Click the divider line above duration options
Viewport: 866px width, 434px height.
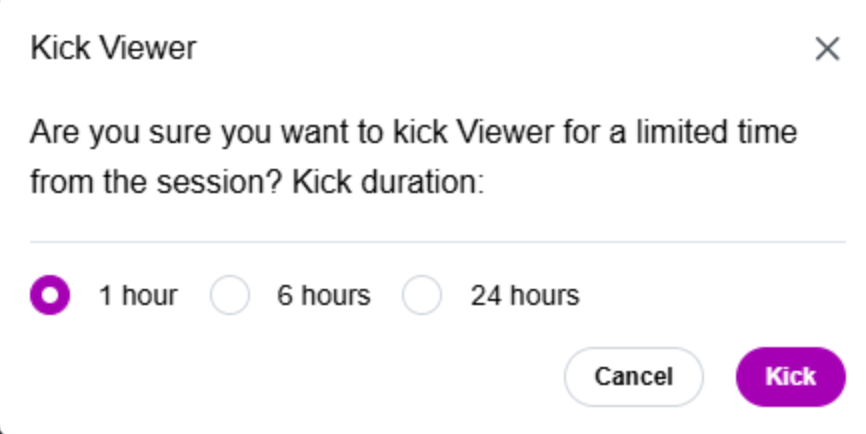437,242
